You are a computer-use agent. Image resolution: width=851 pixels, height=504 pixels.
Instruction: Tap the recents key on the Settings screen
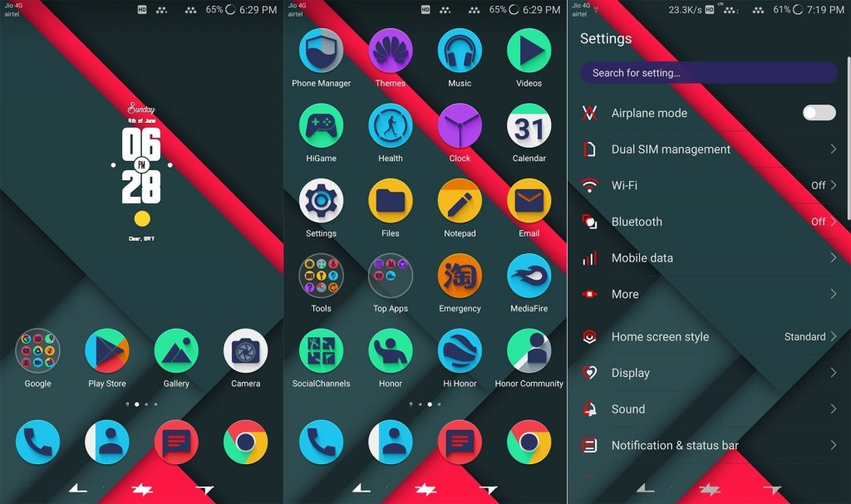click(x=772, y=489)
